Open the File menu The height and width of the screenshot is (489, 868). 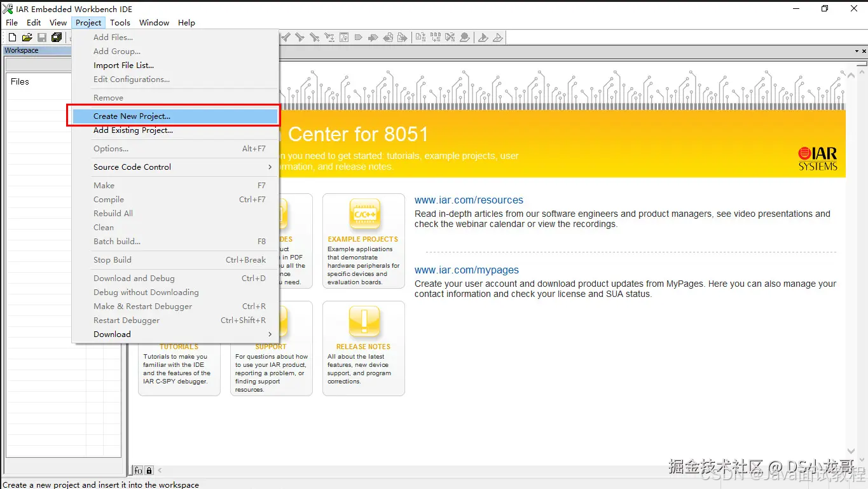pyautogui.click(x=11, y=22)
